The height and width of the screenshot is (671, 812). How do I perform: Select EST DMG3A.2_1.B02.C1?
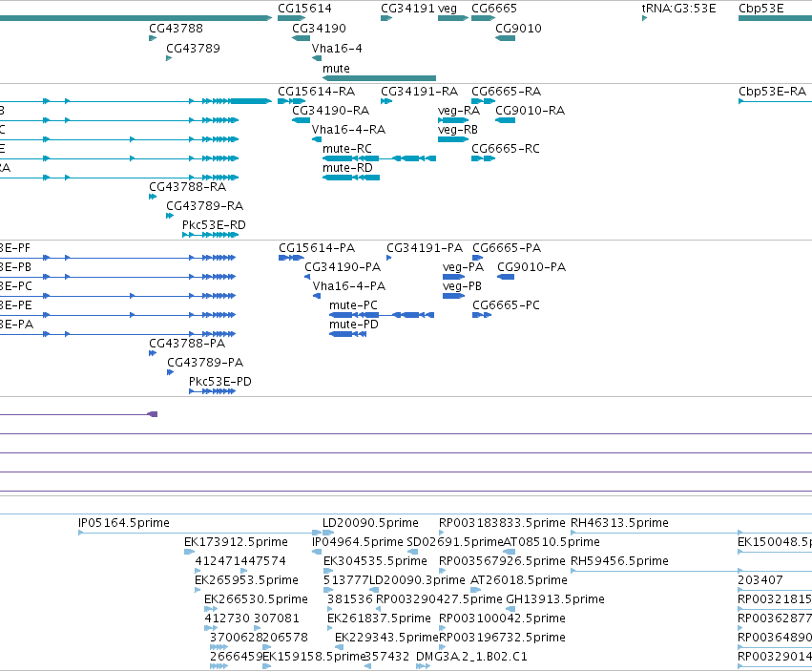[471, 657]
